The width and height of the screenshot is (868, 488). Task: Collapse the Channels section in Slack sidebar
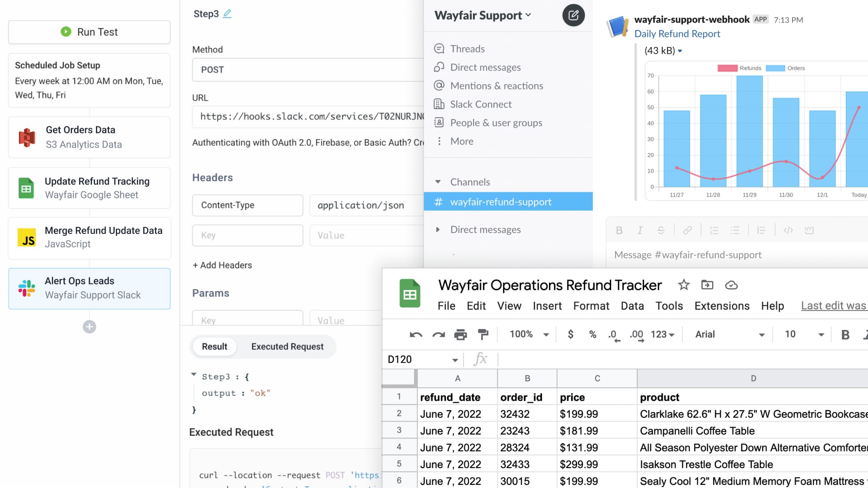(438, 182)
